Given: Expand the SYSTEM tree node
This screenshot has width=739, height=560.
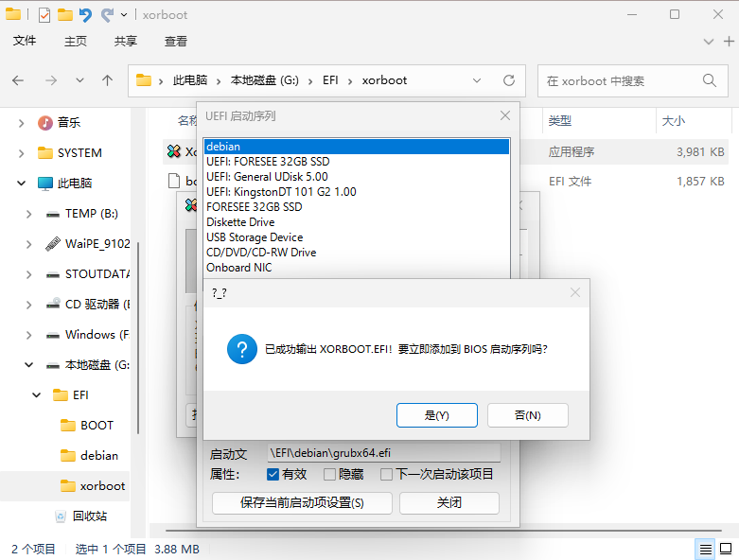Looking at the screenshot, I should coord(21,153).
